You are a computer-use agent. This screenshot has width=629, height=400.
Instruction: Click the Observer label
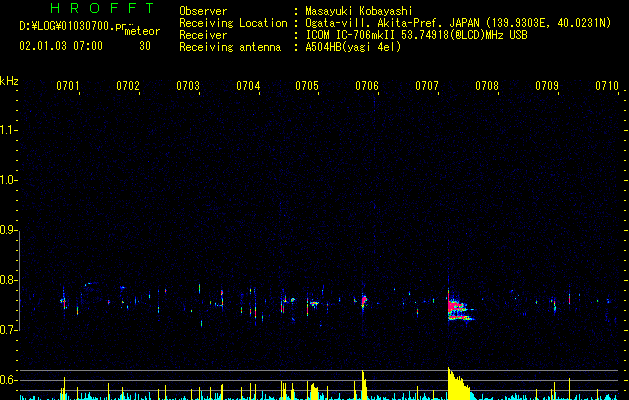point(203,11)
